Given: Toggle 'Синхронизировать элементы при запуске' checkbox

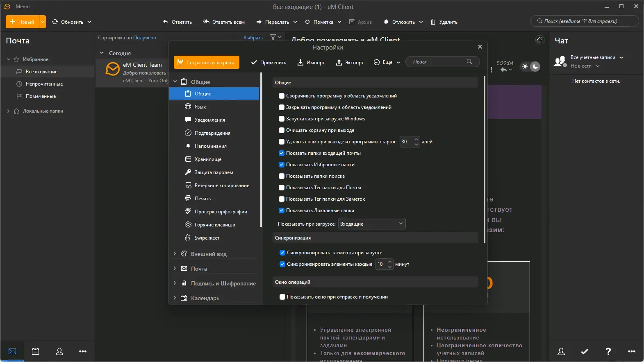Looking at the screenshot, I should pyautogui.click(x=282, y=253).
